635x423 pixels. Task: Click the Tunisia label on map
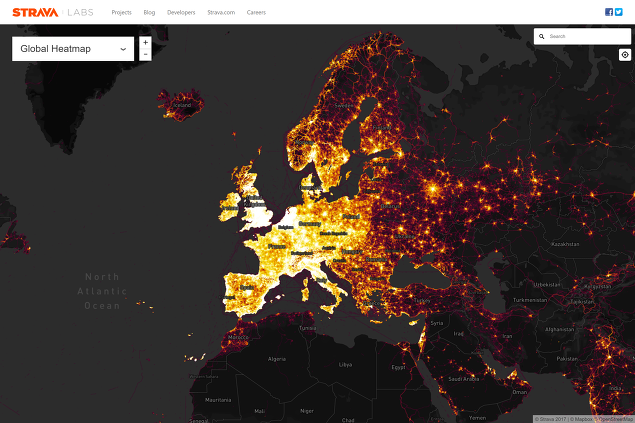tap(307, 328)
